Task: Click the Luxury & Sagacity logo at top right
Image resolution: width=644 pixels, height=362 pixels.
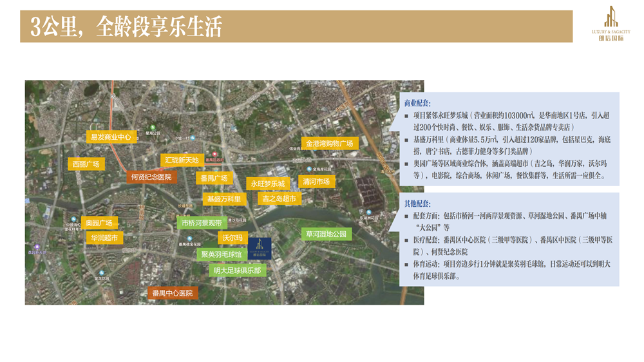Action: tap(611, 24)
